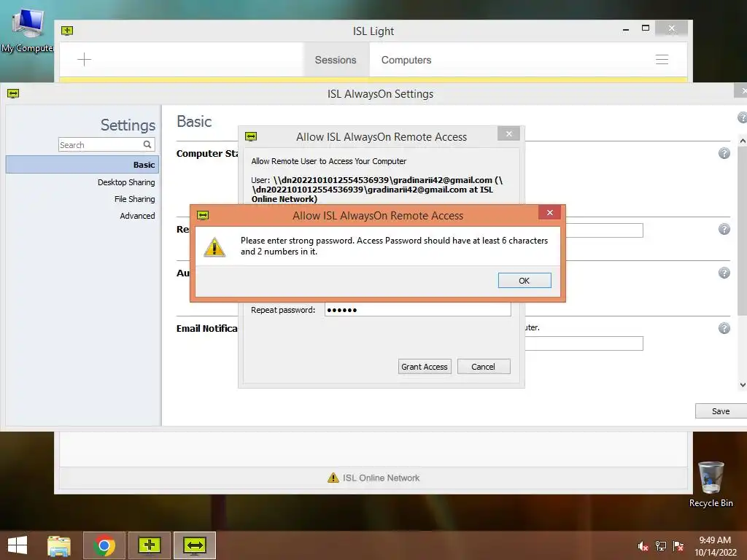
Task: Click the network tray icon
Action: [x=661, y=546]
